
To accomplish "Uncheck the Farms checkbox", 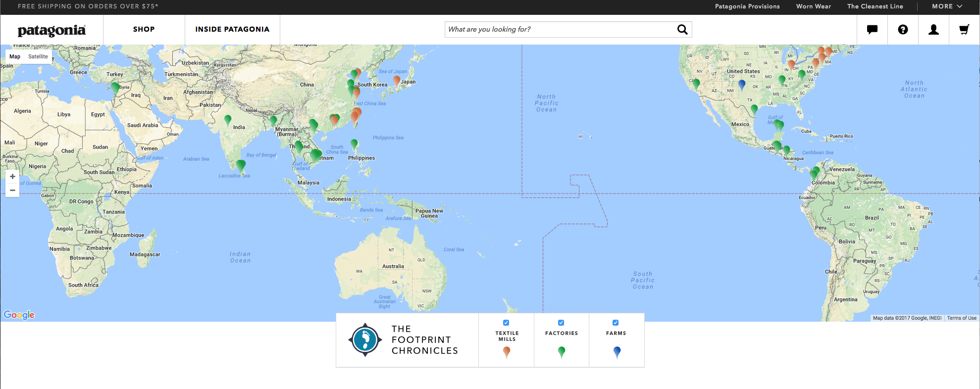I will [616, 323].
